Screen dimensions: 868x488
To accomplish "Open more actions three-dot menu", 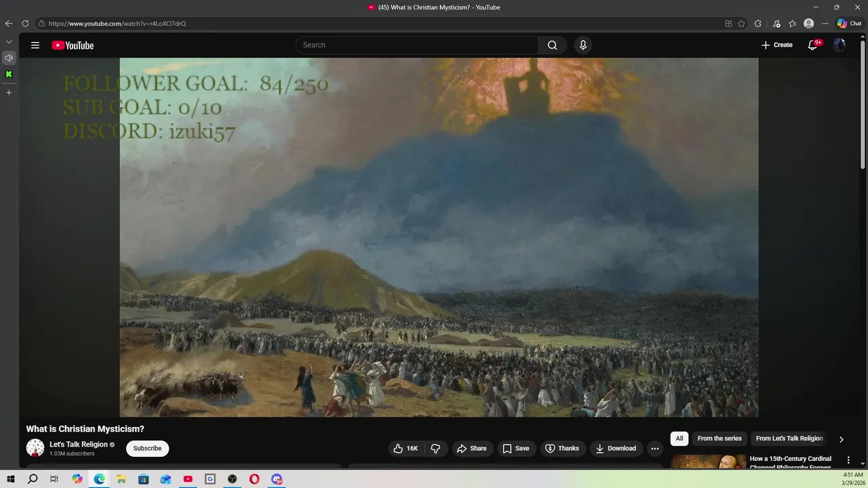I will click(x=654, y=448).
